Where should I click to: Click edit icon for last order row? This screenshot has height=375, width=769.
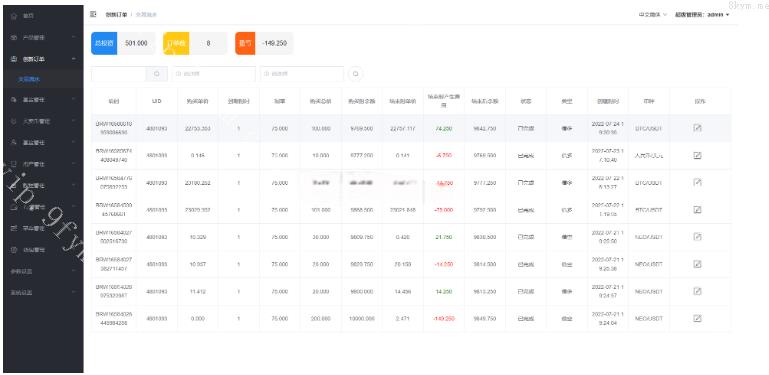pyautogui.click(x=697, y=318)
